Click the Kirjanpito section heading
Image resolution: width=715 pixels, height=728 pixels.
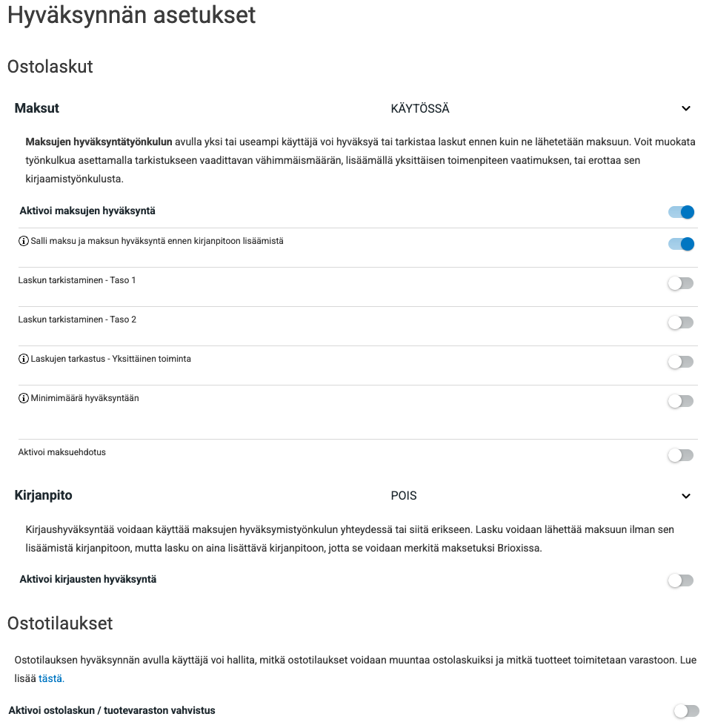44,495
